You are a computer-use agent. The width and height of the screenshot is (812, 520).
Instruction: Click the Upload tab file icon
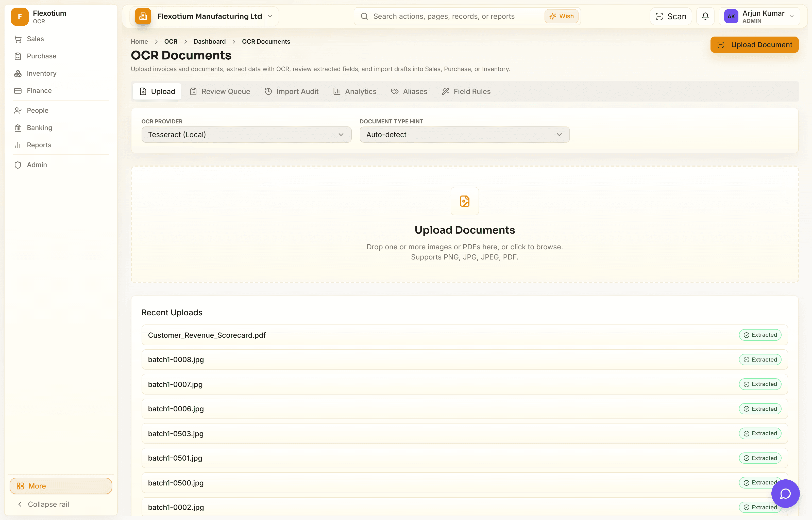pyautogui.click(x=143, y=91)
